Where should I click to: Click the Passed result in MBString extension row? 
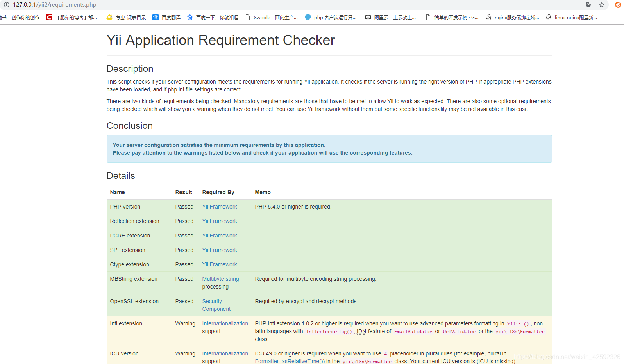coord(184,279)
